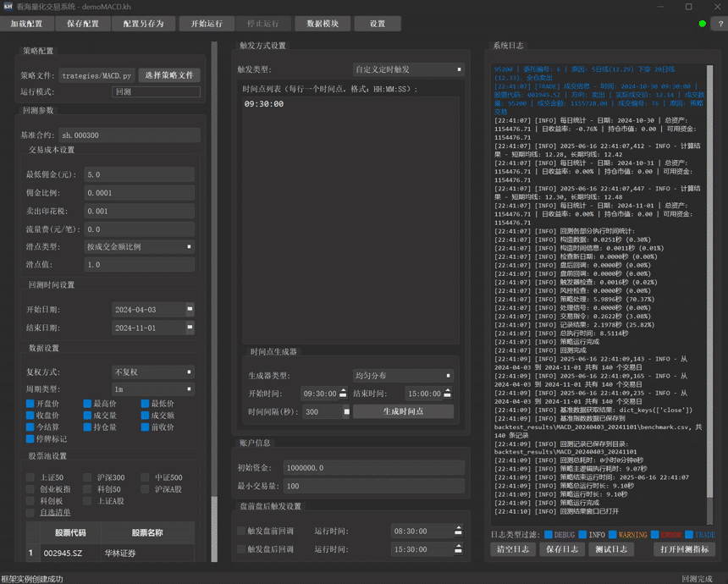Open the calendar for 开始日期

click(190, 309)
